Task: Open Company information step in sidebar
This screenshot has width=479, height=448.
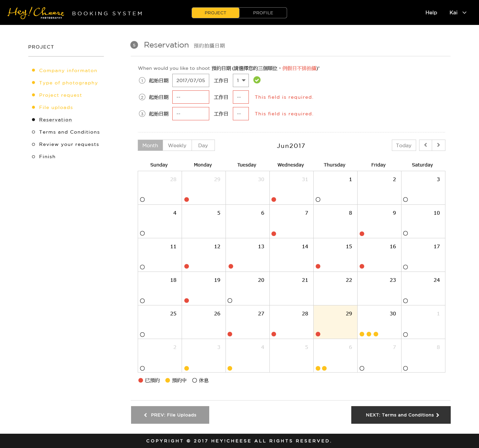Action: point(68,70)
